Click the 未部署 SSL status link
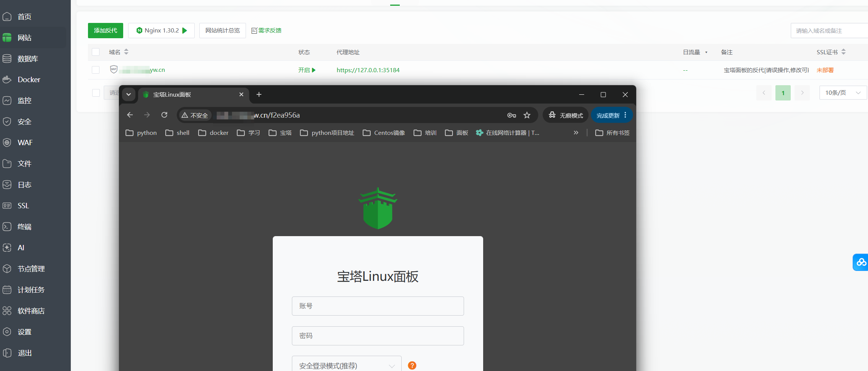Viewport: 868px width, 371px height. tap(825, 70)
